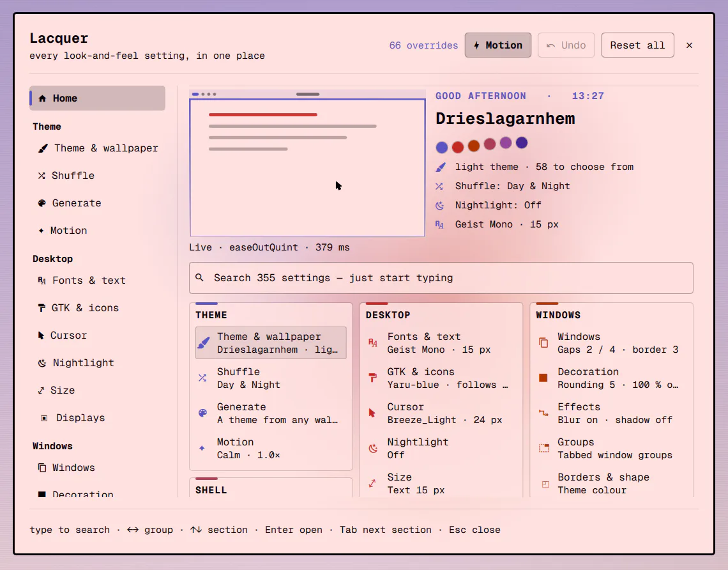Viewport: 728px width, 570px height.
Task: Click the palette icon in Theme card Generate row
Action: (x=202, y=413)
